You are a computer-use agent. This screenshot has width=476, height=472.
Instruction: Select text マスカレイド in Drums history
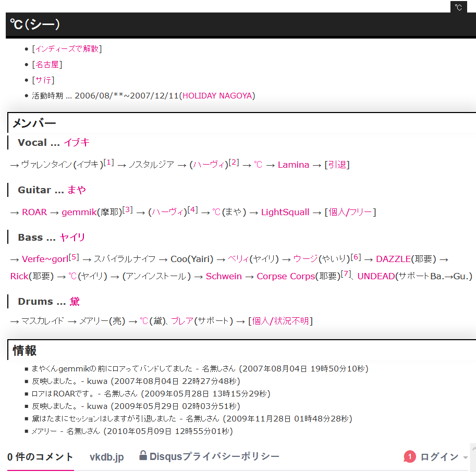43,321
